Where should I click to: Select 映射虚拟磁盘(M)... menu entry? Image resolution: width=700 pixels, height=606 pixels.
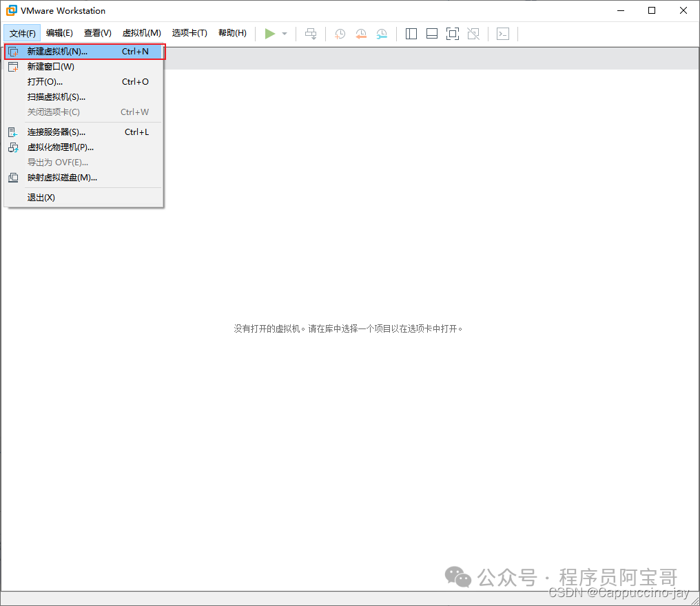click(x=84, y=178)
